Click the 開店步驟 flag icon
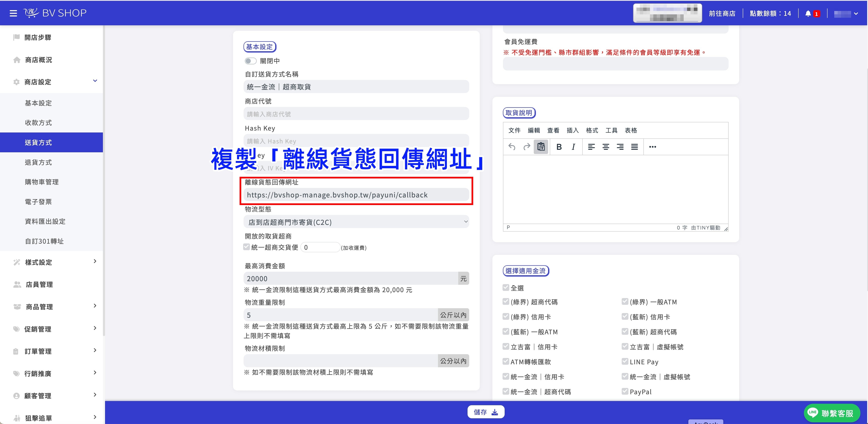 click(x=16, y=37)
